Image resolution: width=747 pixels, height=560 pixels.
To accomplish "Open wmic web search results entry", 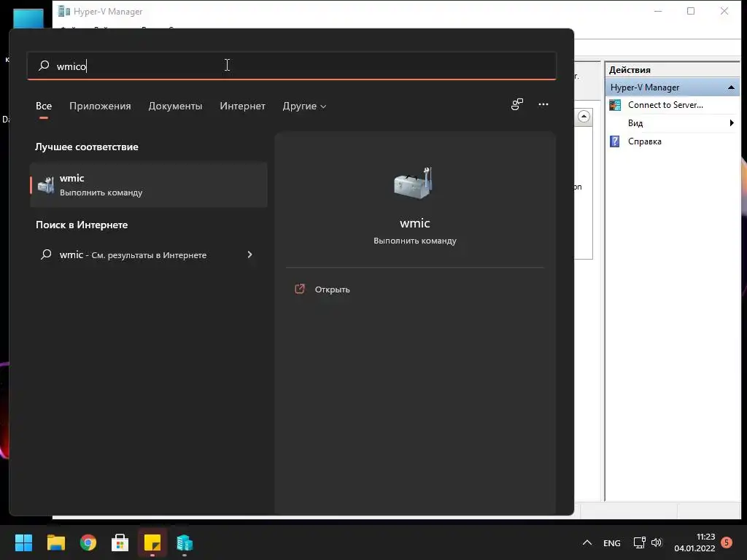I will (149, 254).
